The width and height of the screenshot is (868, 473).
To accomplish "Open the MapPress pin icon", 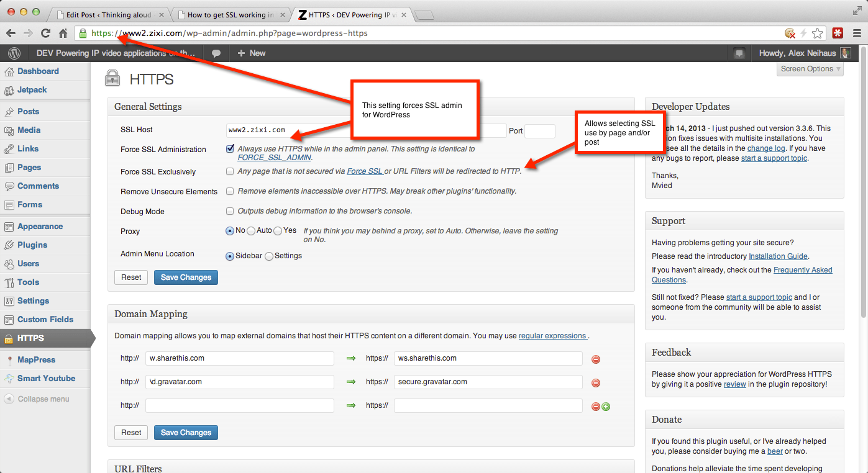I will tap(9, 360).
